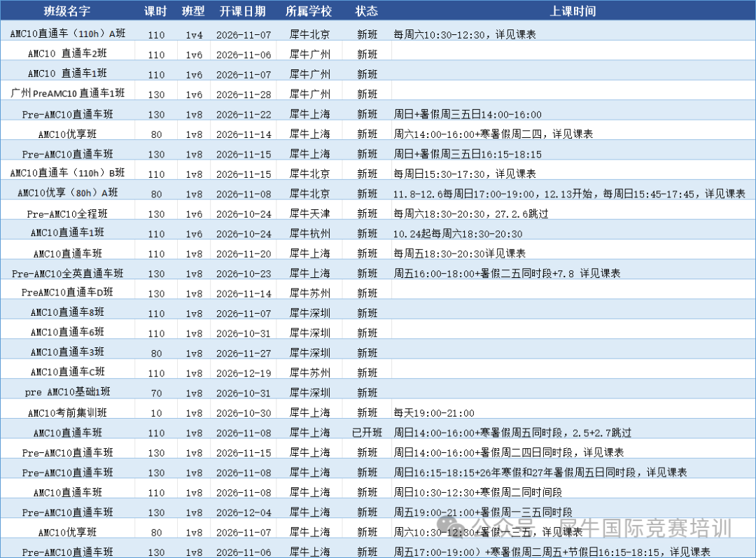Screen dimensions: 756x558
Task: Click the 犀牛杭州 school cell
Action: [309, 233]
